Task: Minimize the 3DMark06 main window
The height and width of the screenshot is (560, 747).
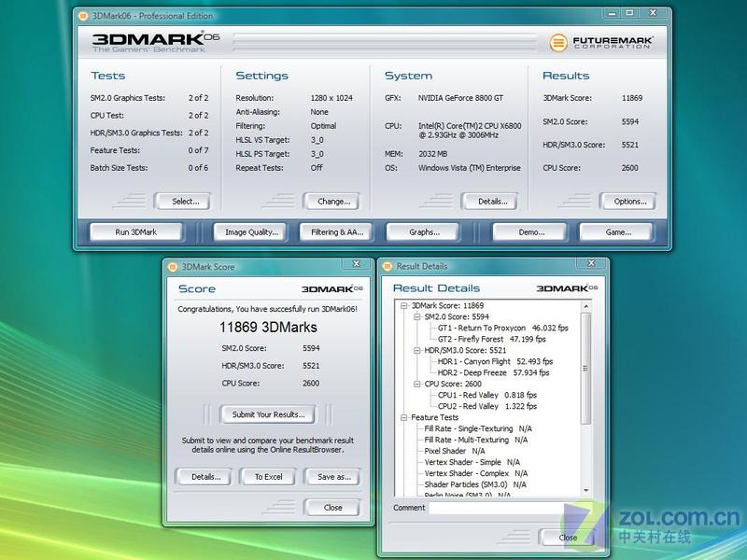Action: [x=612, y=13]
